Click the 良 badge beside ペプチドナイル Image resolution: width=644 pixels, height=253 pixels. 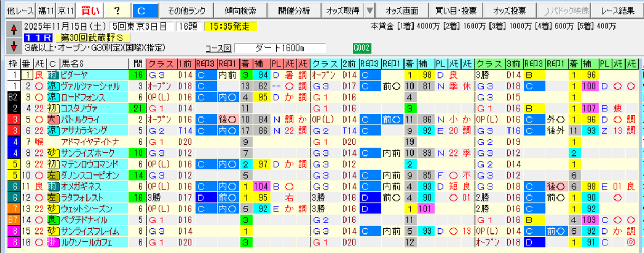click(x=53, y=220)
